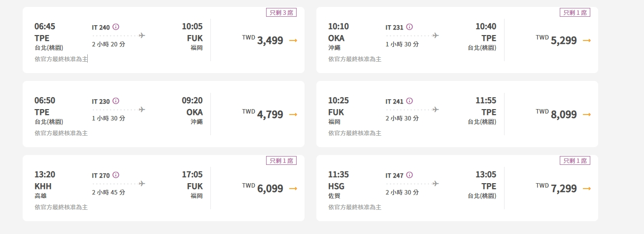Open the info icon next to IT 230
The image size is (644, 234).
click(116, 101)
